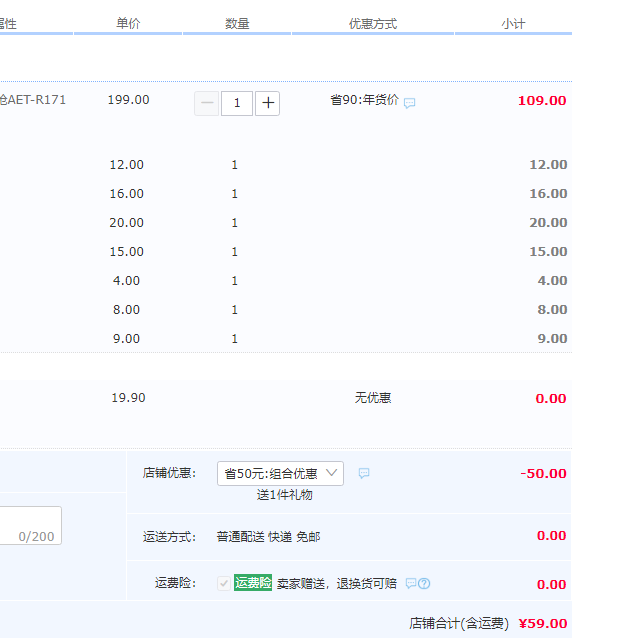The image size is (634, 638).
Task: Click comment icon next to shop discount dropdown
Action: click(x=364, y=474)
